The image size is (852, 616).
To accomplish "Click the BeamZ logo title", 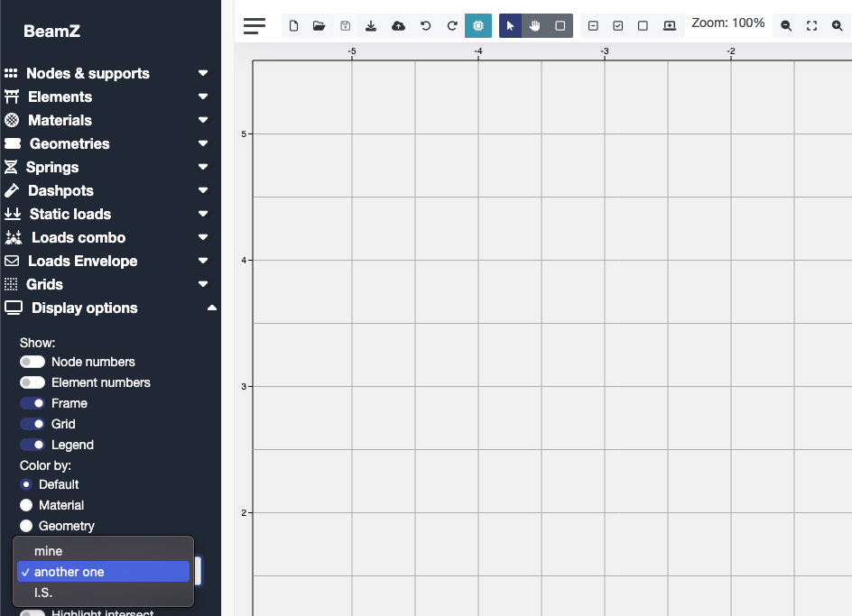I will (x=51, y=31).
